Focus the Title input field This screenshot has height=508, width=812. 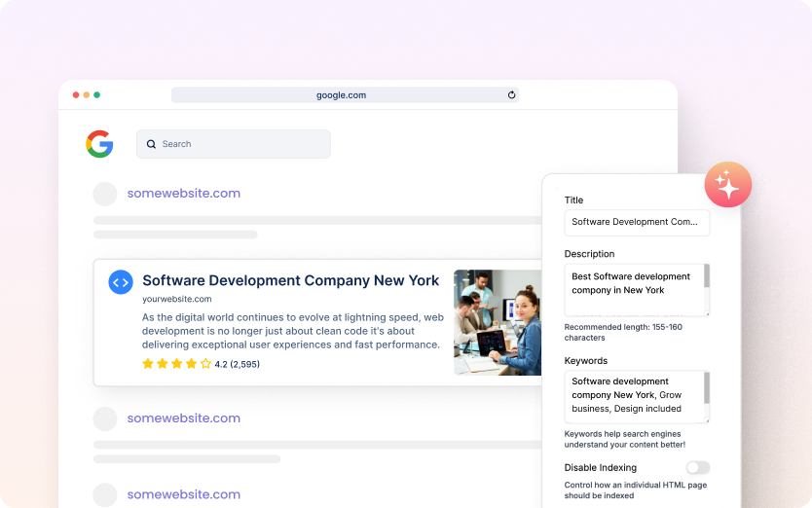(637, 222)
